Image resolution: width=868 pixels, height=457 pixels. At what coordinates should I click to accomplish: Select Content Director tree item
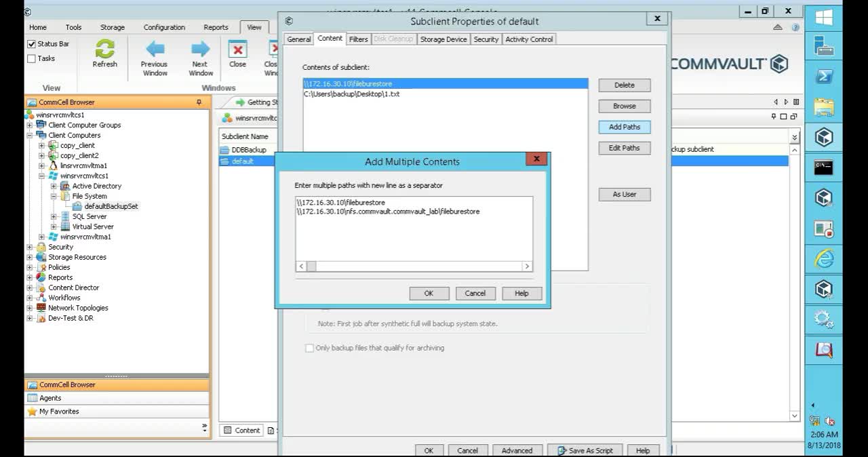point(73,287)
